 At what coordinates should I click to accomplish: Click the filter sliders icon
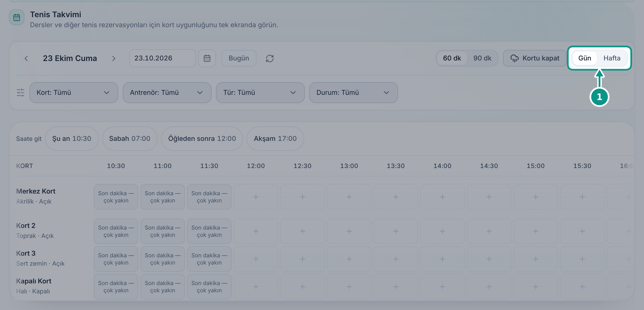click(21, 93)
